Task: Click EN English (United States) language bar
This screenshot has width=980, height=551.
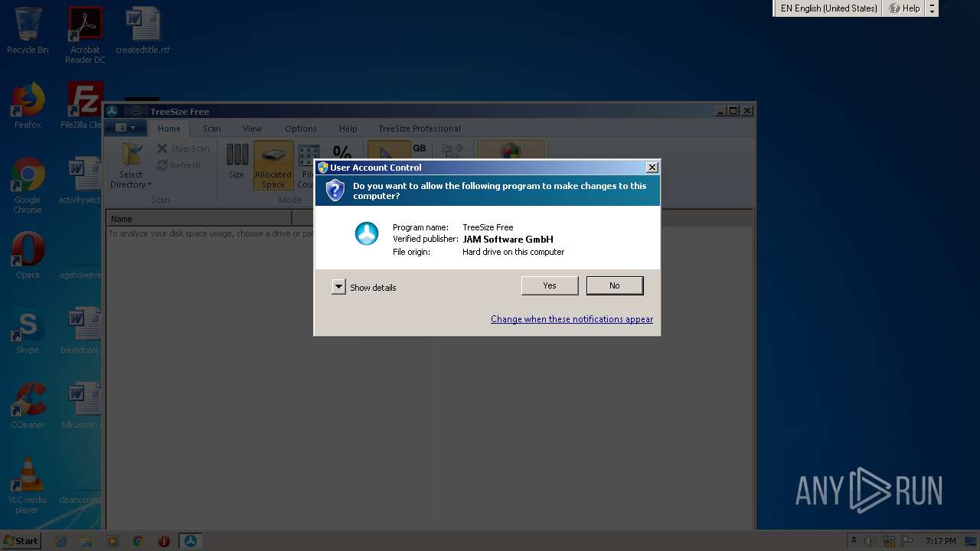Action: click(x=828, y=8)
